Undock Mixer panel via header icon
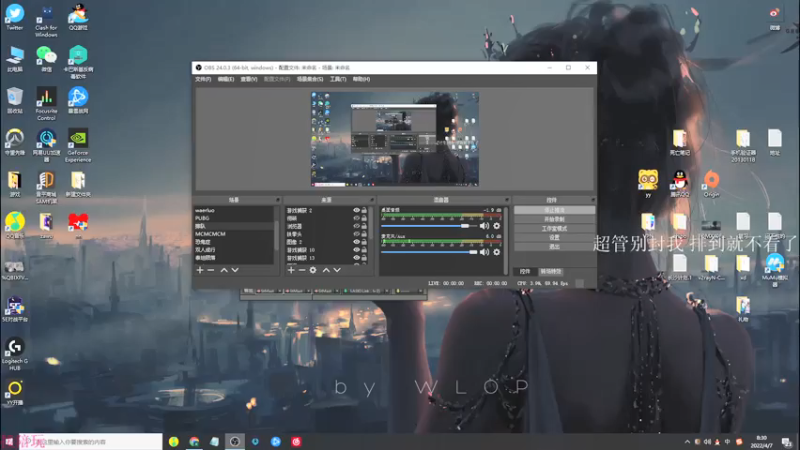 pos(507,200)
